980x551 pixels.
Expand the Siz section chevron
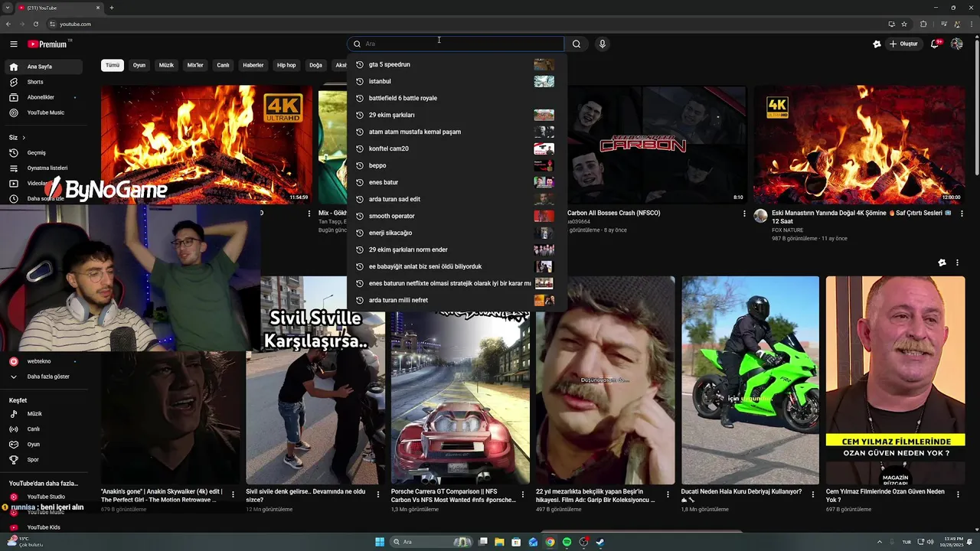23,138
